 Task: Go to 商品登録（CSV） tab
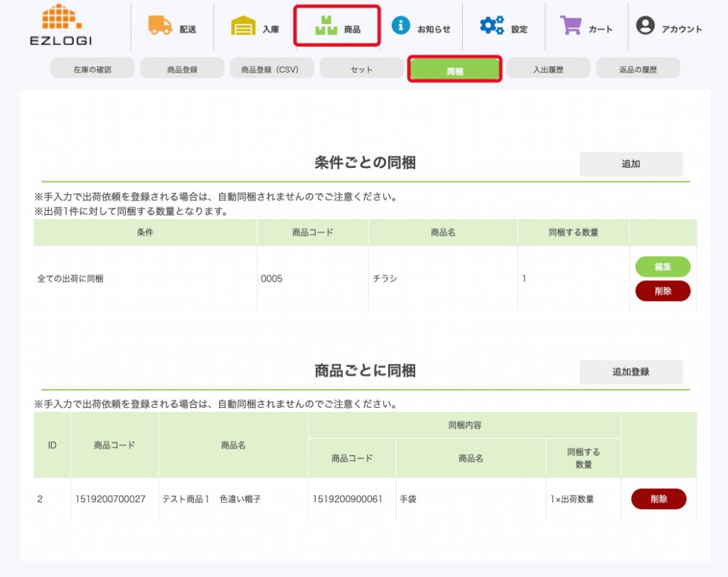[272, 69]
